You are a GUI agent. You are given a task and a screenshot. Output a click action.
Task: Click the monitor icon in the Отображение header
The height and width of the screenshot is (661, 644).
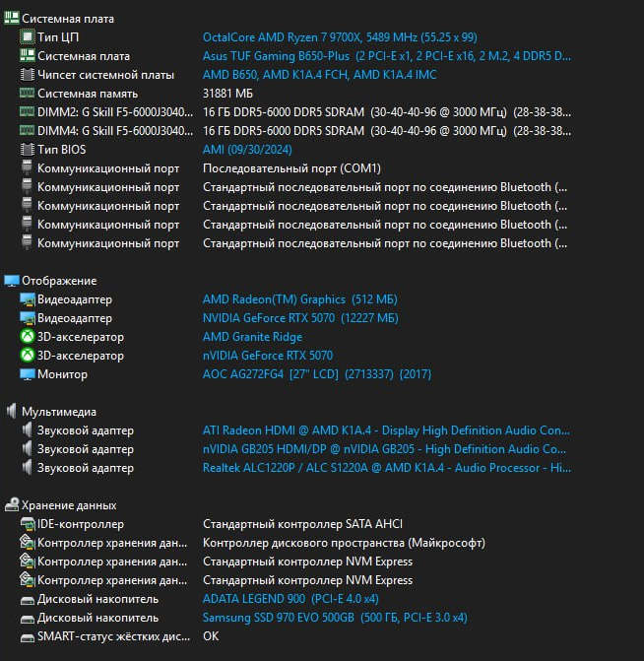12,281
